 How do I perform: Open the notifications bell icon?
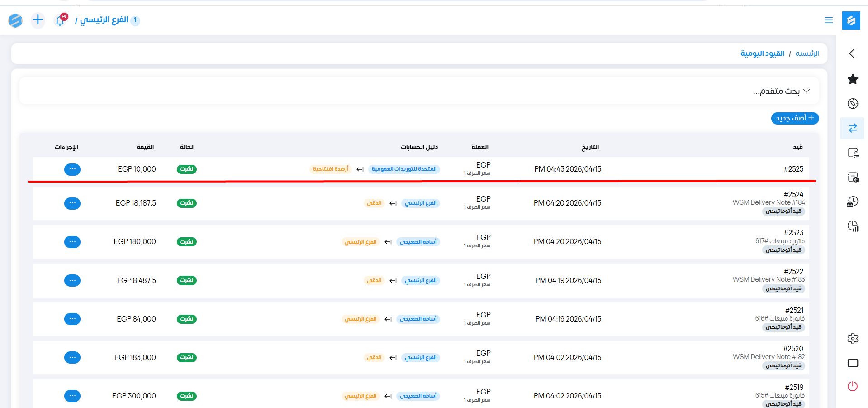60,20
